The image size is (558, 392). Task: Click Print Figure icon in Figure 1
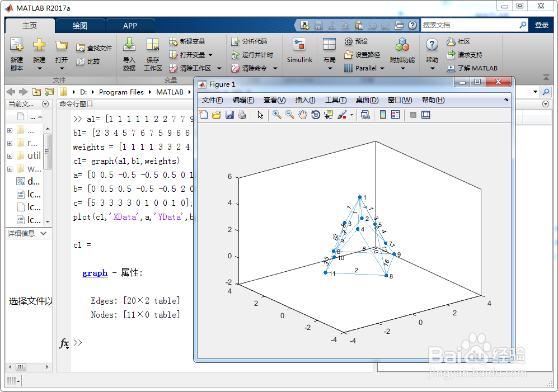242,115
